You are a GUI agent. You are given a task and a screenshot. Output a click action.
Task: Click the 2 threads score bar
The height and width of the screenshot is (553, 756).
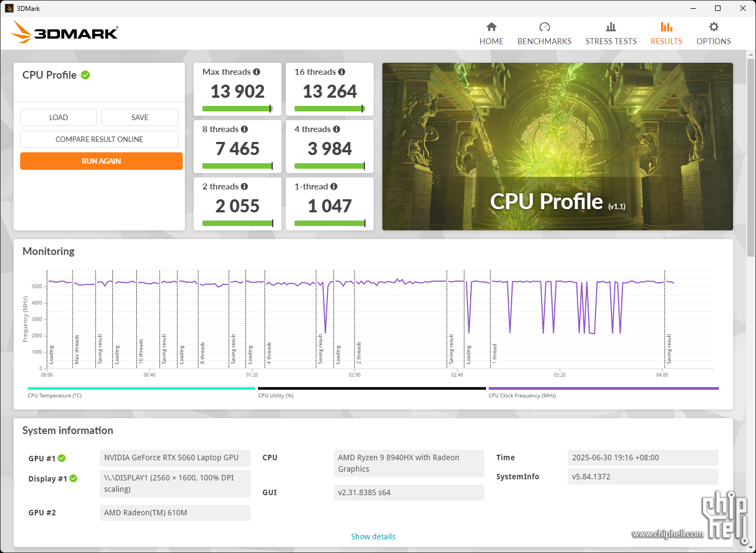coord(237,223)
